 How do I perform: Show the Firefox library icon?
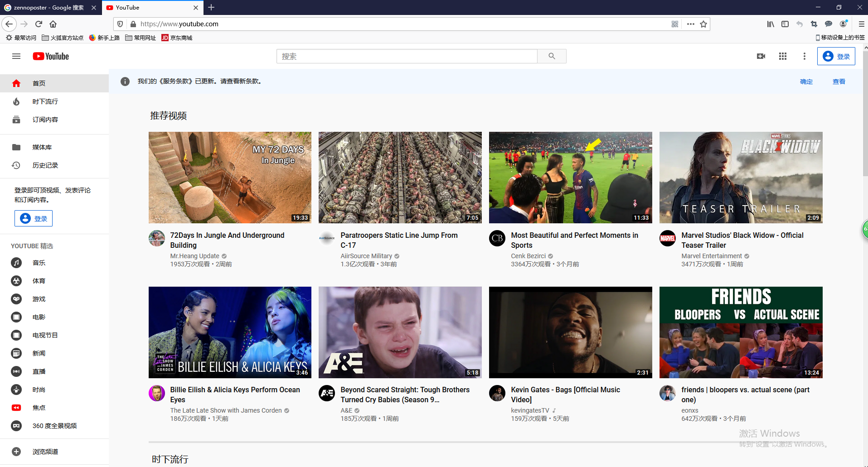[771, 24]
